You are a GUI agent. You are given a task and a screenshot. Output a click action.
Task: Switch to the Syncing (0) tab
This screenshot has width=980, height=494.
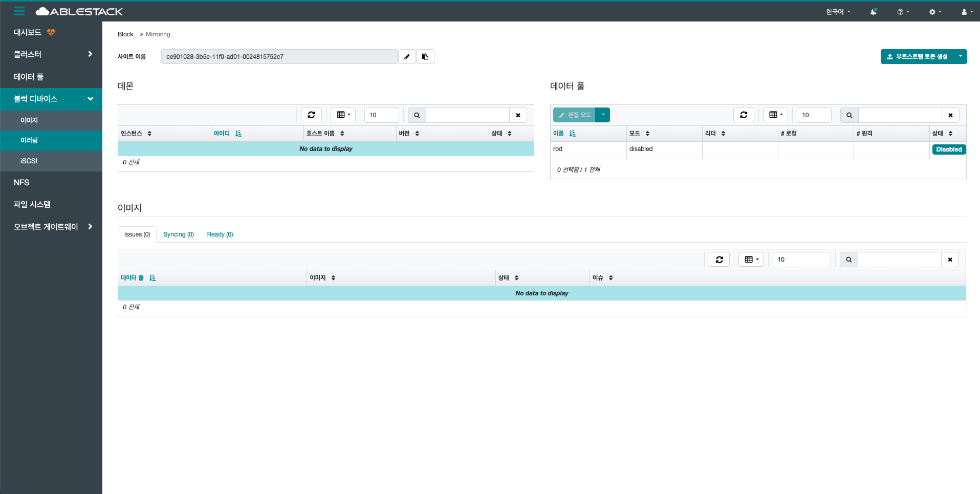(179, 234)
